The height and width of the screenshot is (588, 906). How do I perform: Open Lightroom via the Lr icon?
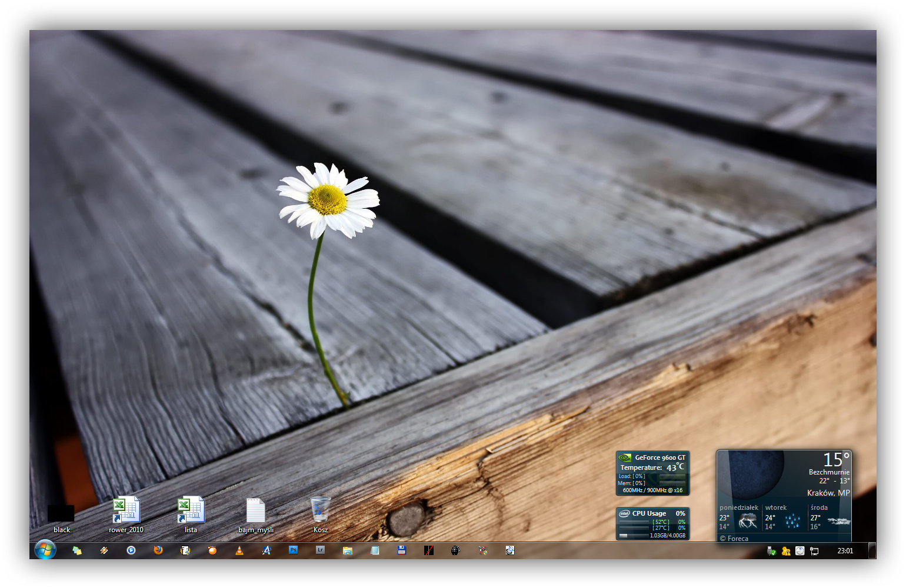pyautogui.click(x=320, y=550)
